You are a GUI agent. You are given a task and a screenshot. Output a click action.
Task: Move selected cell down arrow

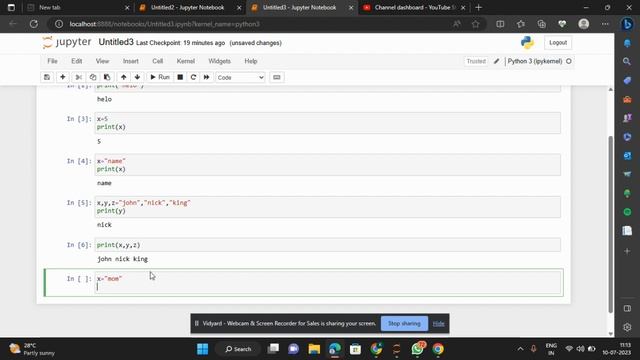[x=137, y=77]
